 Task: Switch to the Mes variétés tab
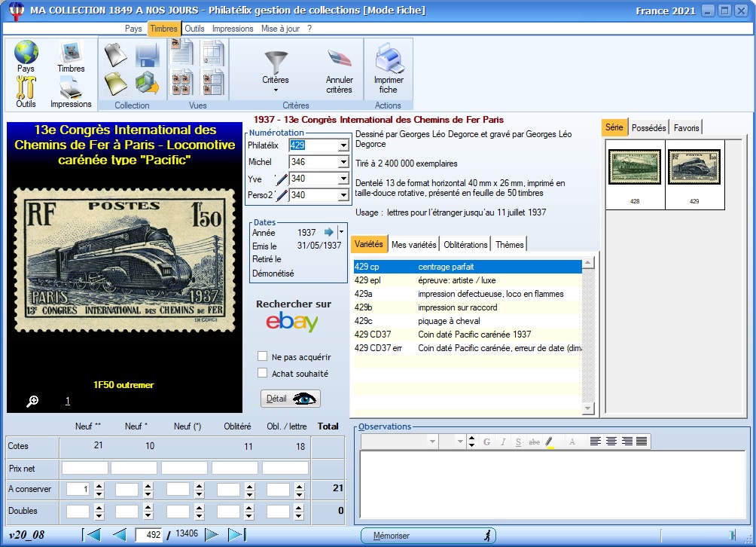coord(413,245)
